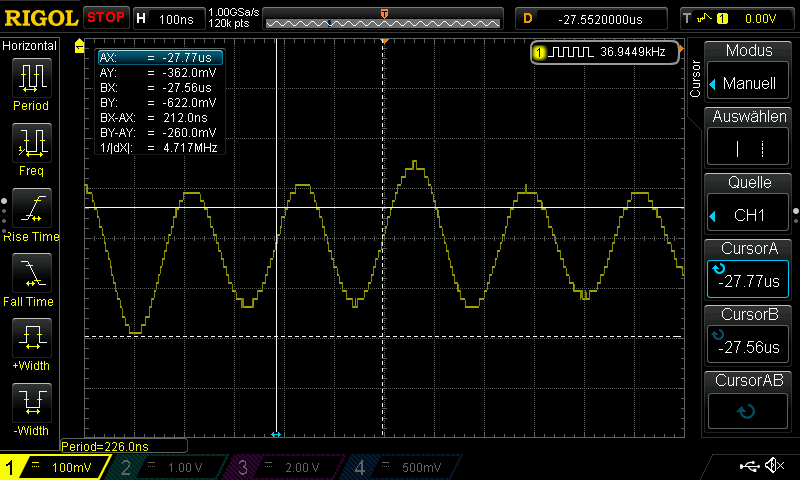This screenshot has height=480, width=800.
Task: Click the RIGOL logo
Action: pos(41,18)
